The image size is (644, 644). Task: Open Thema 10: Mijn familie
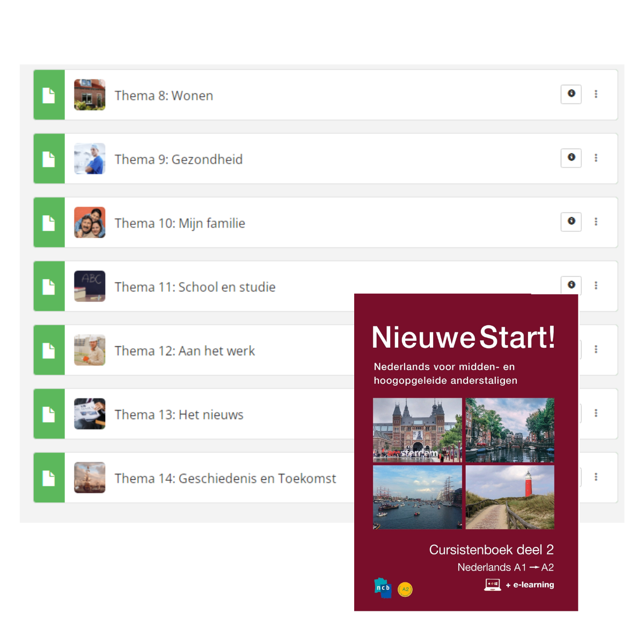[x=180, y=223]
